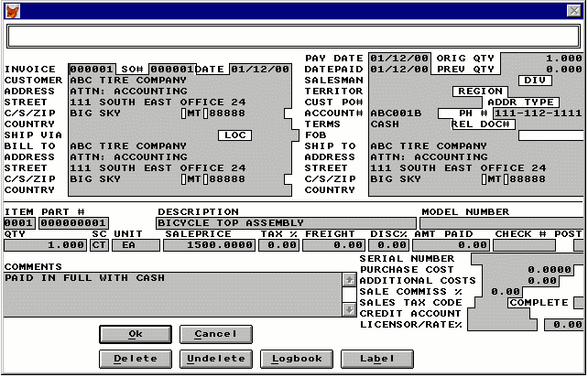Click BILL TO name ABC TIRE COMPANY
This screenshot has height=377, width=588.
[x=128, y=146]
